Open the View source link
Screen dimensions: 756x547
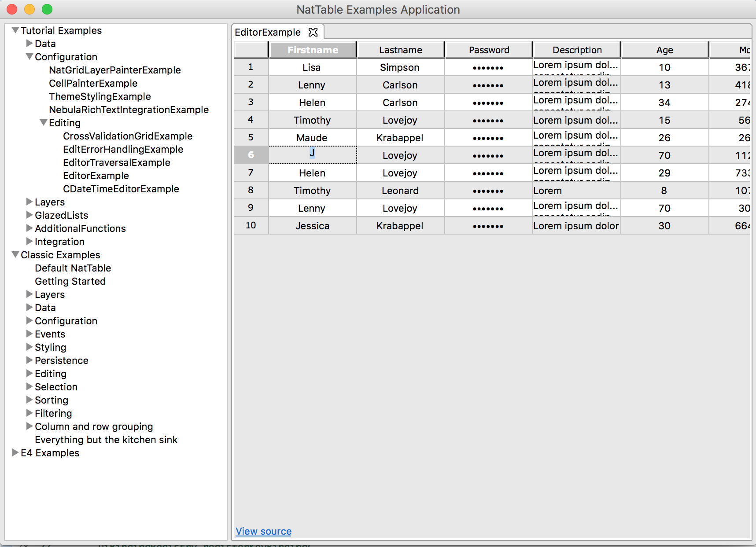pos(263,531)
